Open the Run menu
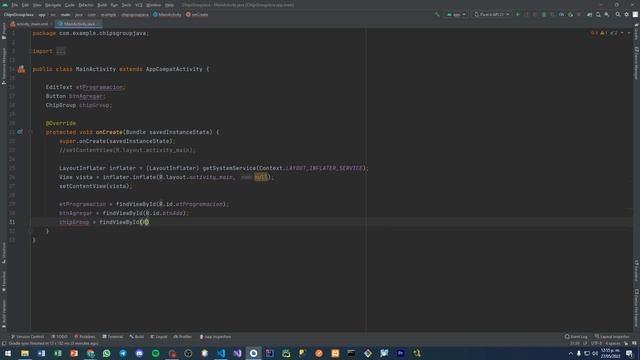Screen dimensions: 640x360 point(114,5)
